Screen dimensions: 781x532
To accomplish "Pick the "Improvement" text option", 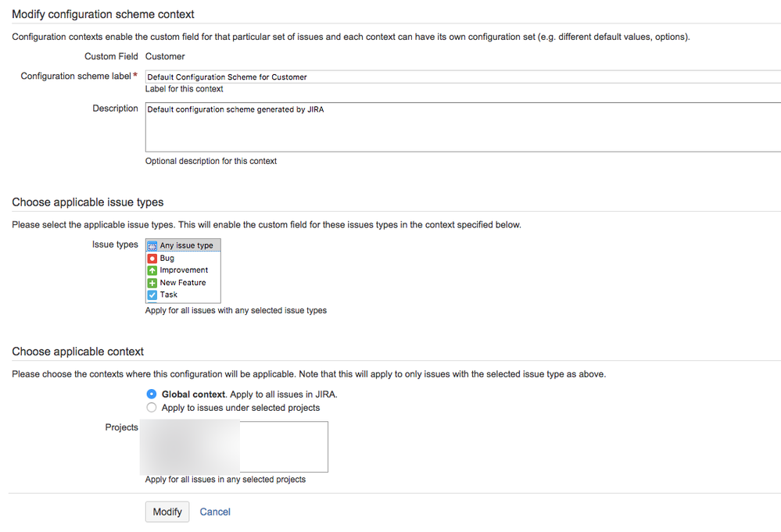I will coord(185,270).
